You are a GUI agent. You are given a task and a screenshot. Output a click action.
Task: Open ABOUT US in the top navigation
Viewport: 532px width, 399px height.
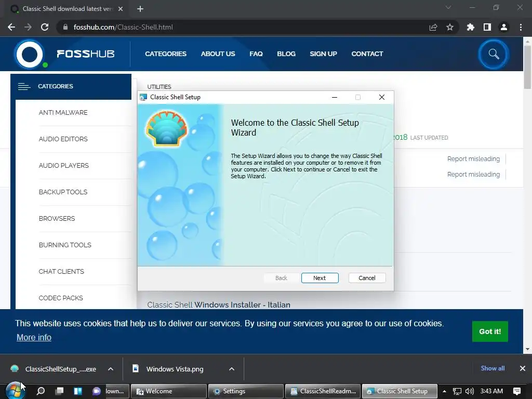point(218,54)
